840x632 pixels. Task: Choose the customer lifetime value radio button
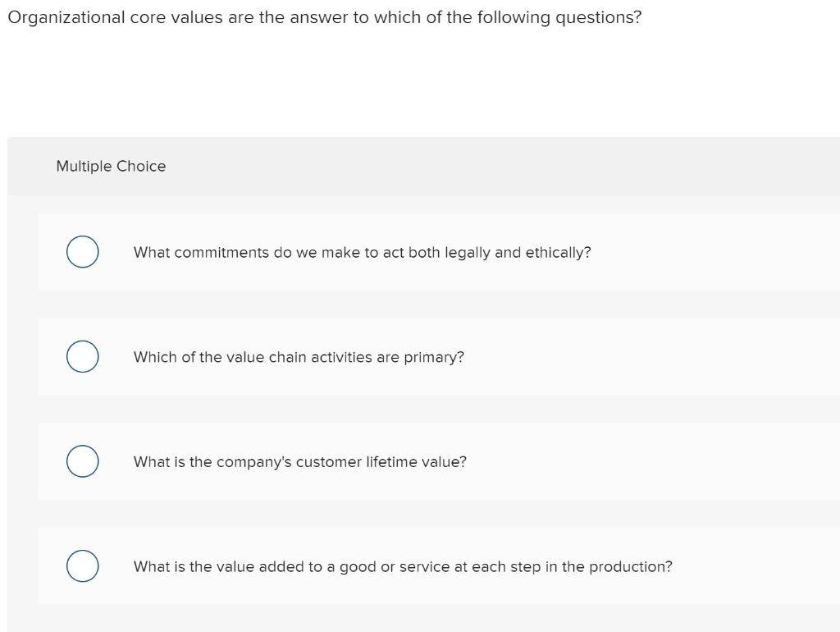pyautogui.click(x=82, y=461)
